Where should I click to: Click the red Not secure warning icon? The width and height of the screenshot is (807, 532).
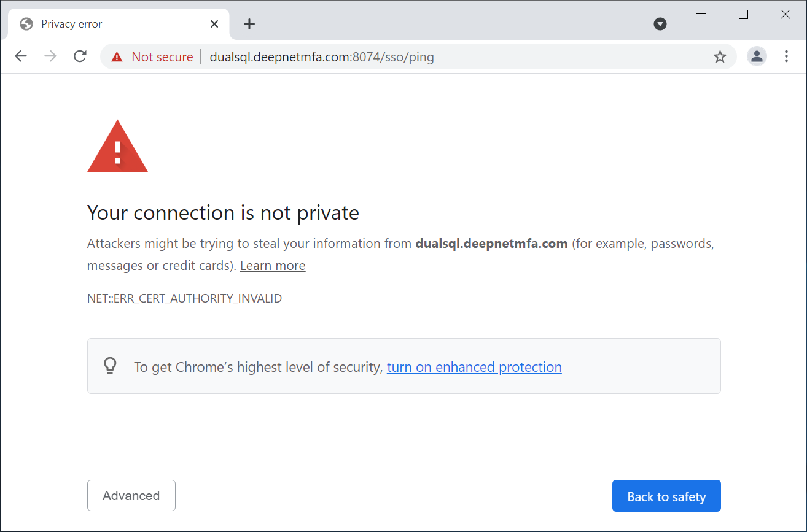pyautogui.click(x=117, y=57)
